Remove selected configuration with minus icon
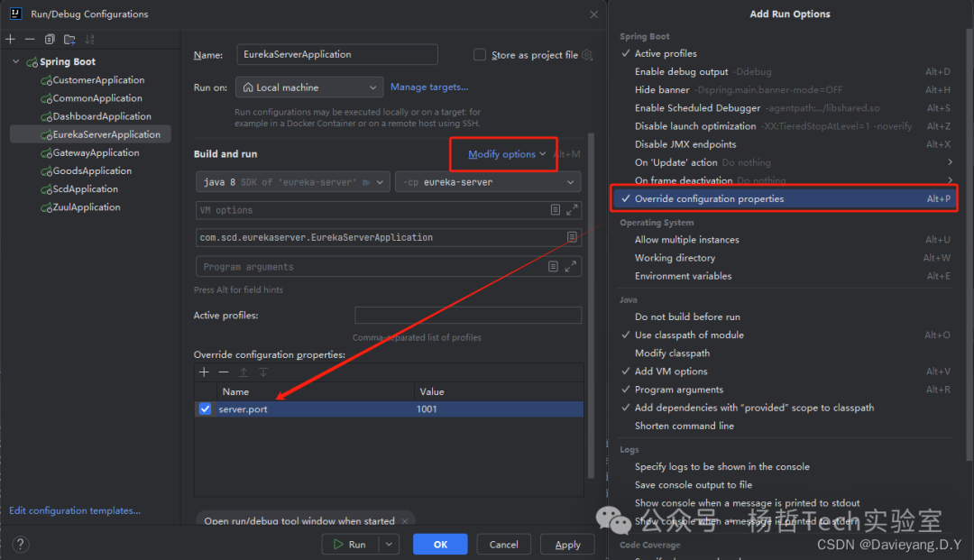The image size is (974, 560). 30,39
